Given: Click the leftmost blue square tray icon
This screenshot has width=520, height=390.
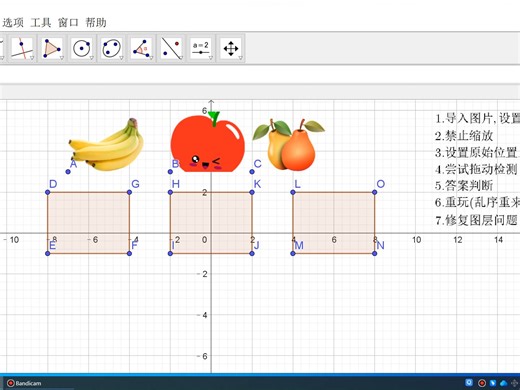Looking at the screenshot, I should [x=469, y=383].
